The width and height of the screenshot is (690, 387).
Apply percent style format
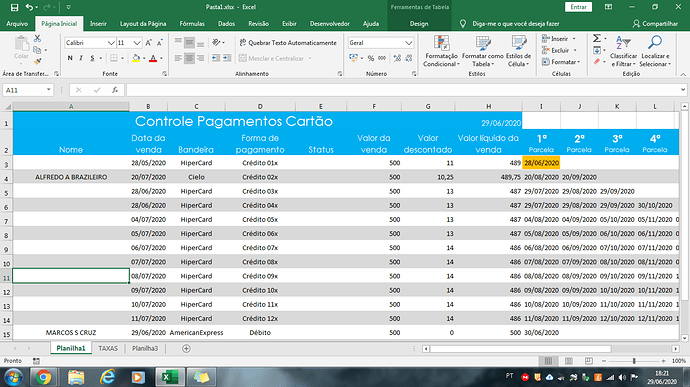[371, 58]
